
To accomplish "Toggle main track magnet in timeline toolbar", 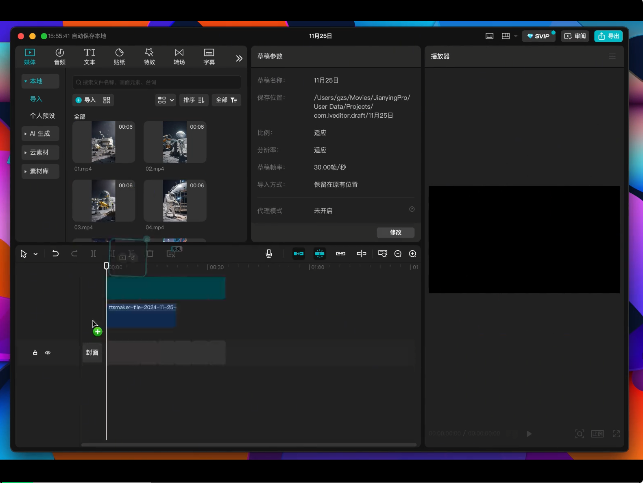I will tap(299, 254).
